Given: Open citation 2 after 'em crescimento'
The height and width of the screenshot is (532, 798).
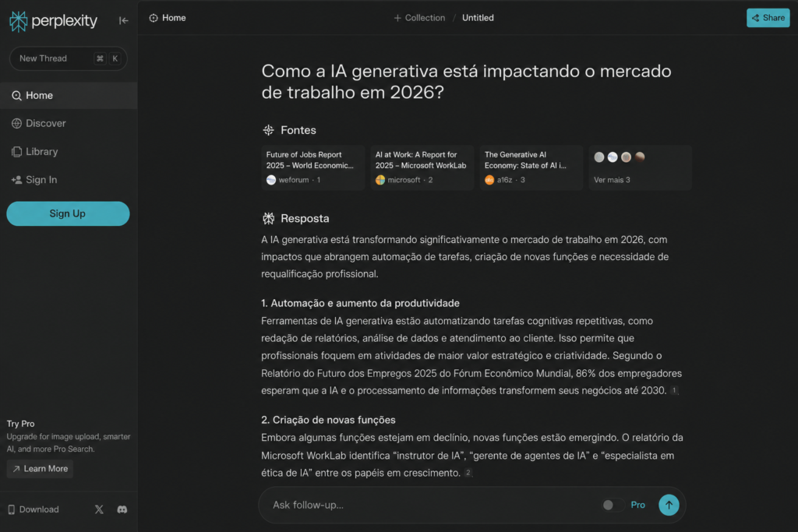Looking at the screenshot, I should [x=468, y=473].
